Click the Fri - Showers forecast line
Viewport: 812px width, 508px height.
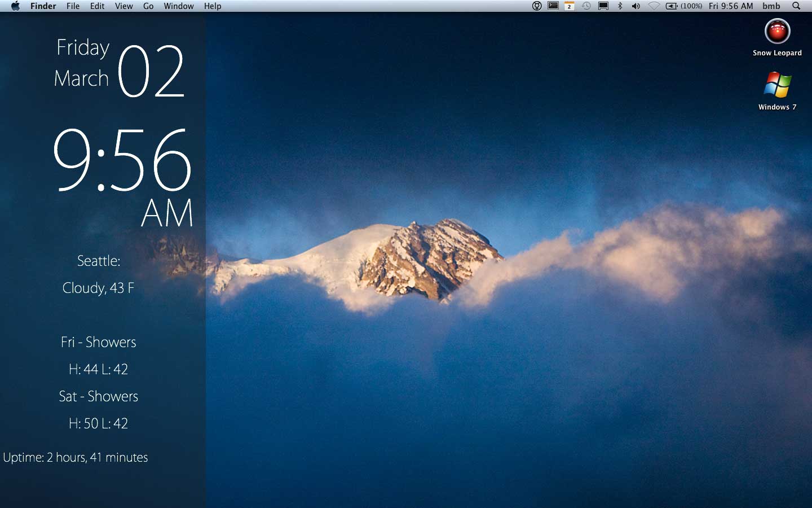[99, 342]
